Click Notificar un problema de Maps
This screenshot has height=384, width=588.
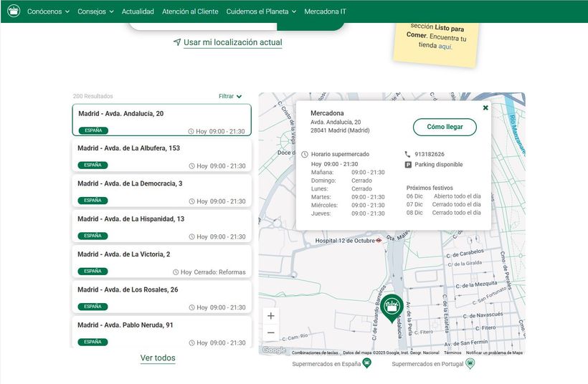point(494,352)
